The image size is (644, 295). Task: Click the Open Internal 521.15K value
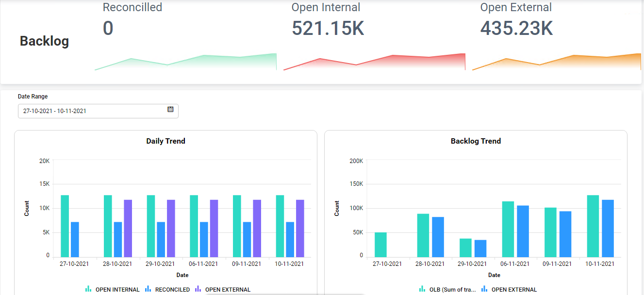pos(328,29)
